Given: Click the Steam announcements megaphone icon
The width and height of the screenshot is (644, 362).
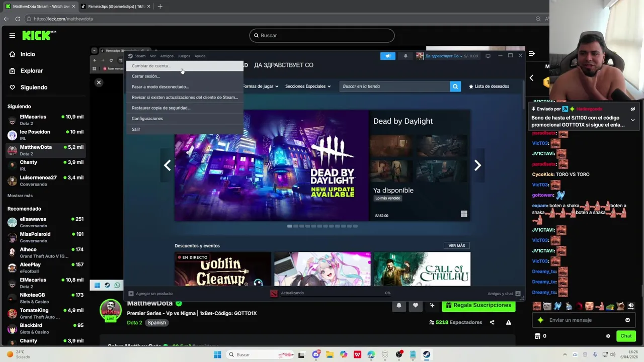Looking at the screenshot, I should click(x=388, y=56).
